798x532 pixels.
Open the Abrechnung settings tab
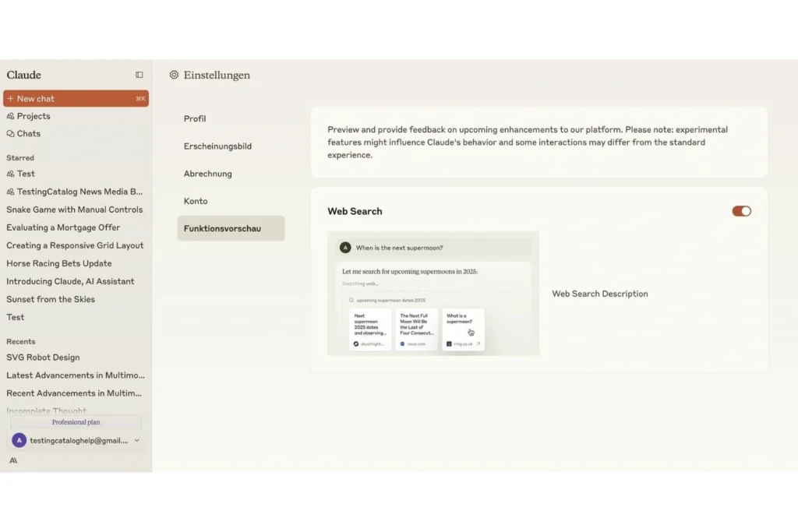click(207, 174)
